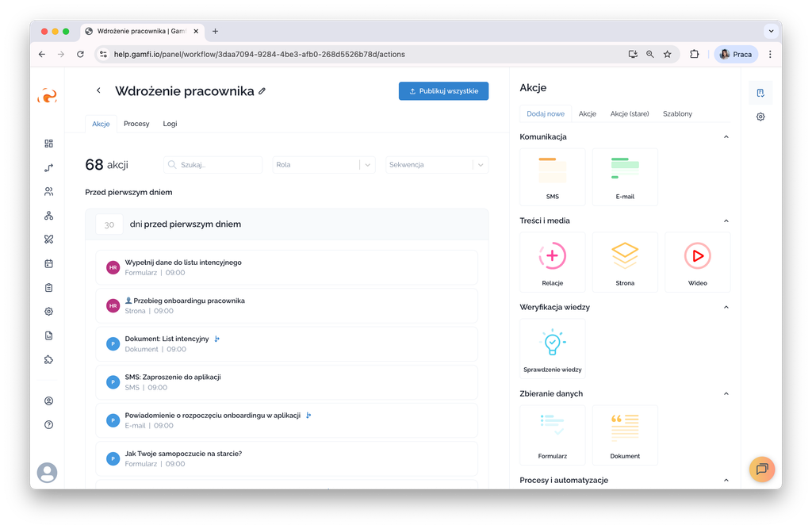812x529 pixels.
Task: Open the Sekwencja dropdown filter
Action: point(437,165)
